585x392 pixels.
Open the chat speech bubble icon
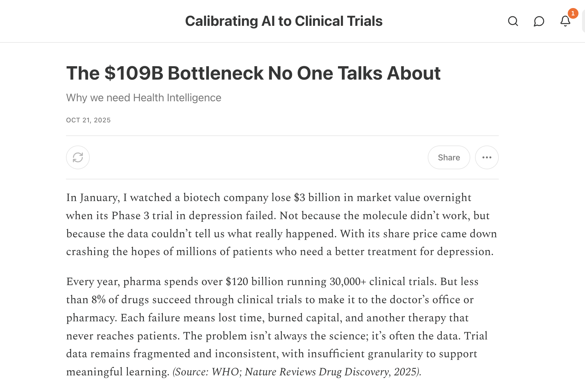(x=539, y=21)
